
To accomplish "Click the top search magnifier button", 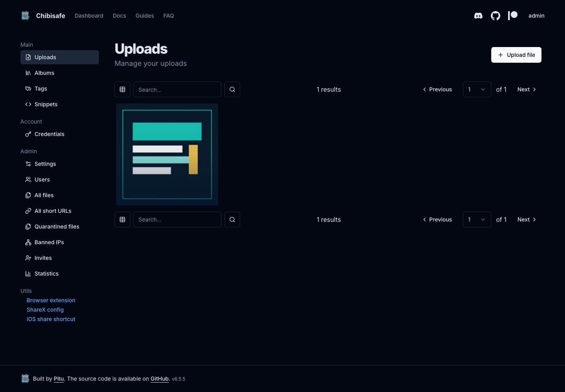I will [232, 89].
